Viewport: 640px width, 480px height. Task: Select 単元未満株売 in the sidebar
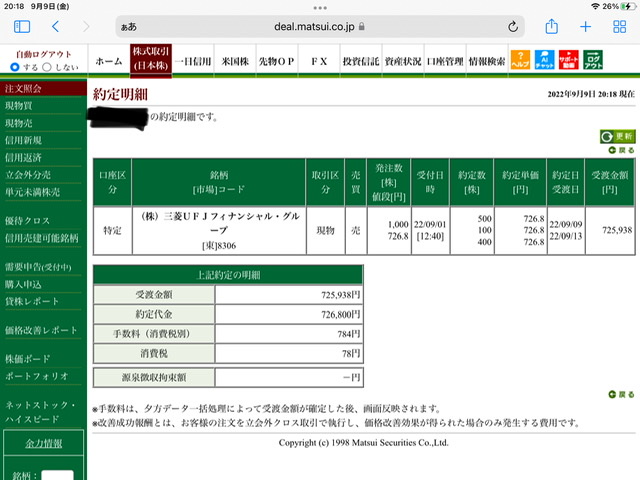[x=32, y=192]
